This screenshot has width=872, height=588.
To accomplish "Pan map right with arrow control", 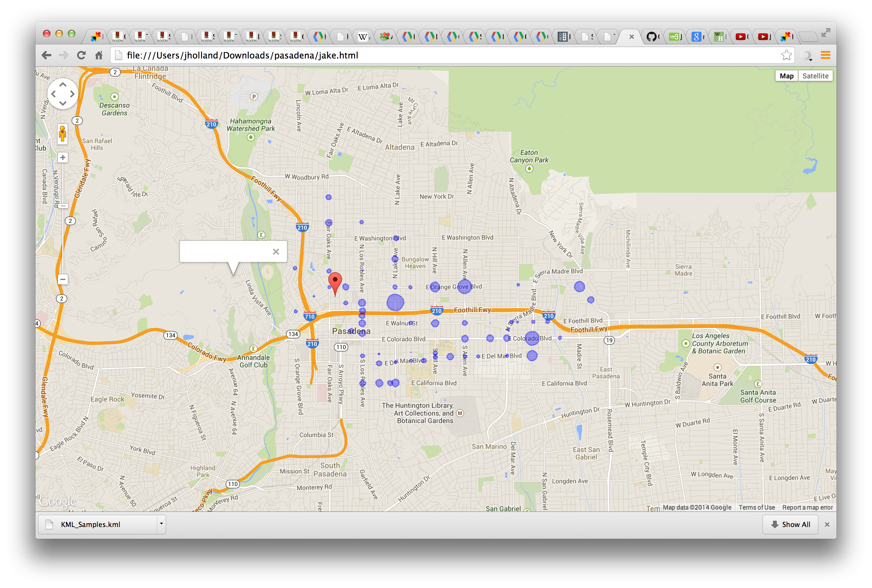I will [72, 94].
